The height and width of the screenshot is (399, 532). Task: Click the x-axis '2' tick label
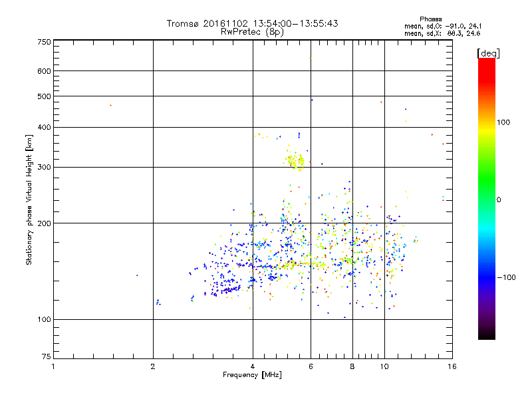tap(153, 366)
